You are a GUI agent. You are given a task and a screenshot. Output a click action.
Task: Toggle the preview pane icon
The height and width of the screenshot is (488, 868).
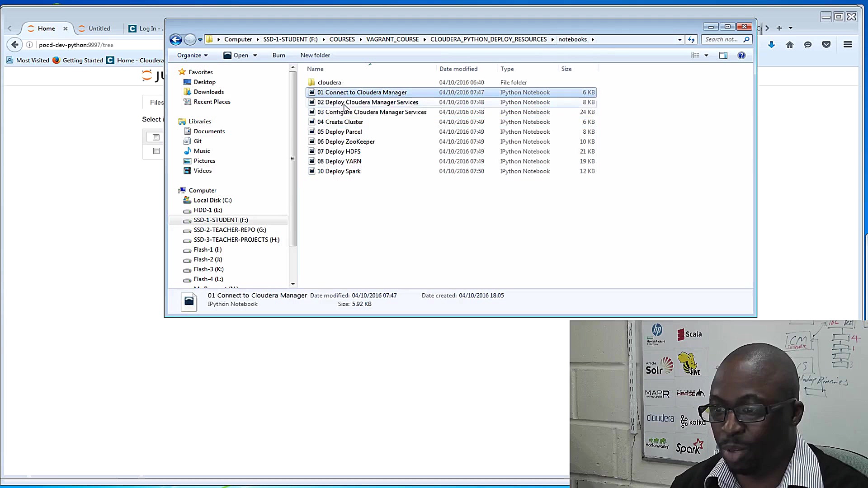[723, 56]
